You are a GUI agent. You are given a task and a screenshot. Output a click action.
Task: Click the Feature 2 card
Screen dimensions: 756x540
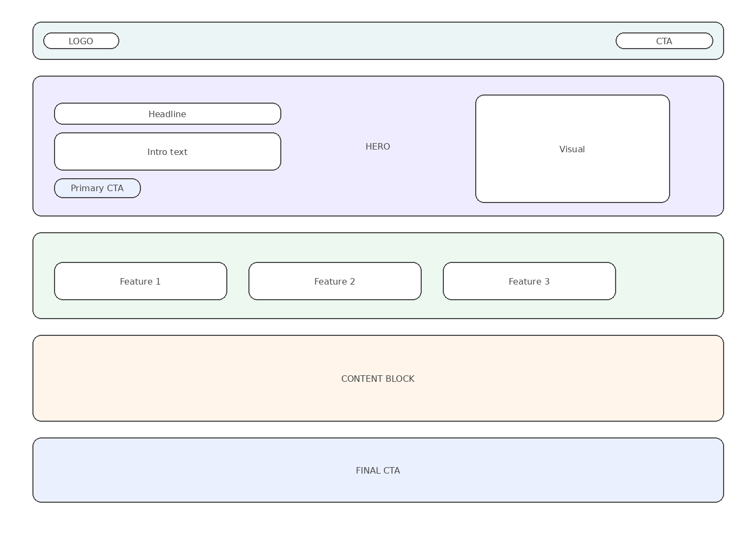(335, 281)
